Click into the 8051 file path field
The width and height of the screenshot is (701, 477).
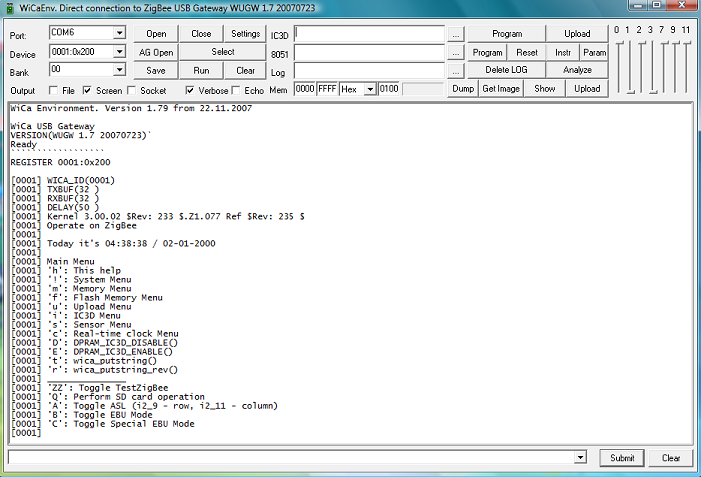(x=369, y=53)
